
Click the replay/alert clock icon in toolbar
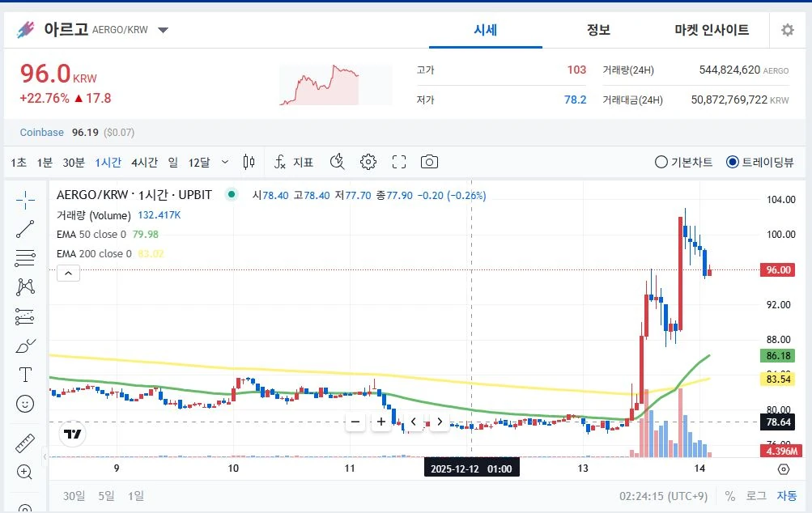[x=337, y=162]
